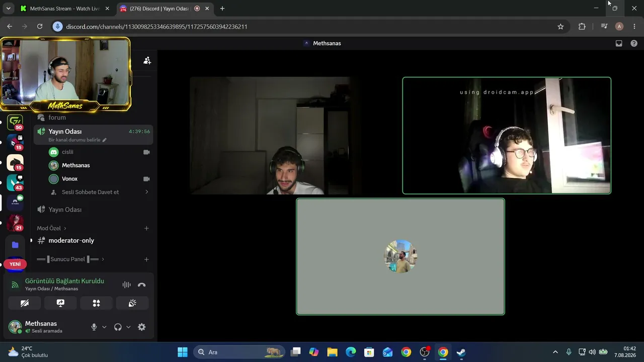
Task: Click the YENİ unread mentions pill
Action: 15,264
